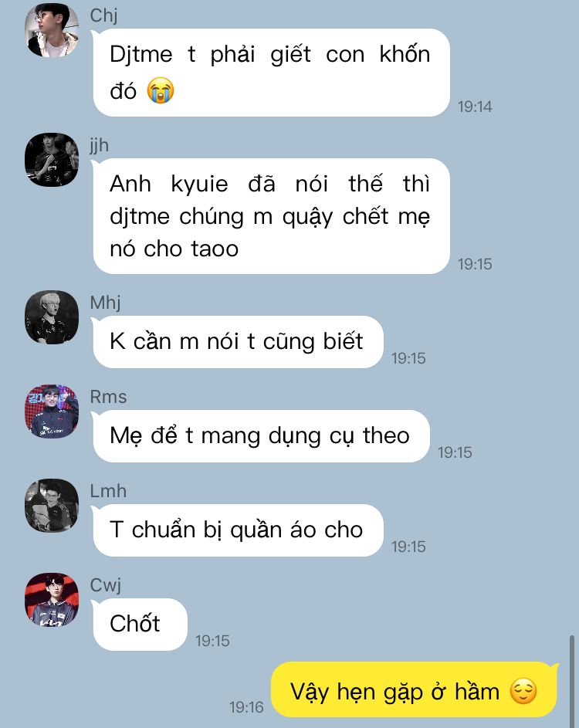View Mhj's profile avatar
This screenshot has height=728, width=579.
(x=52, y=317)
